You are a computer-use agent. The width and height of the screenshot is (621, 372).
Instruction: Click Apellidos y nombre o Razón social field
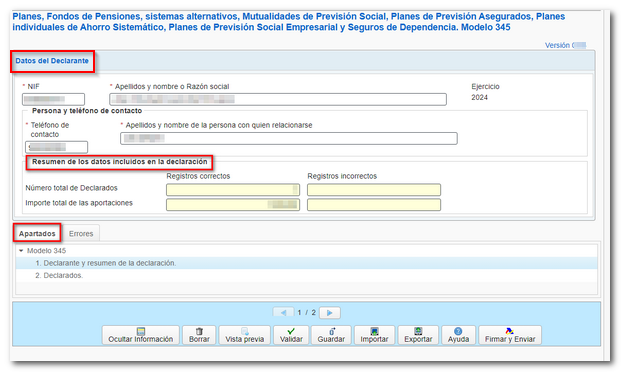click(278, 99)
